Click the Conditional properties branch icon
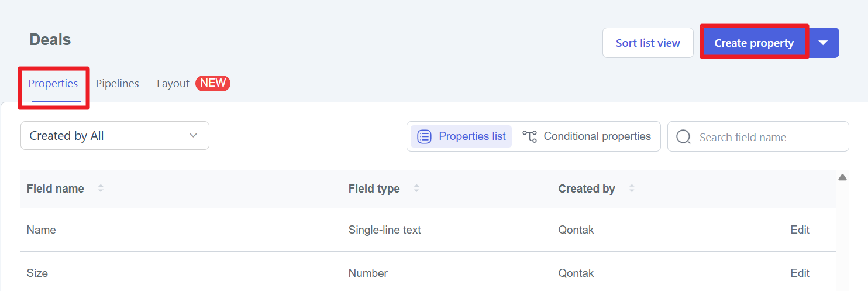 pos(529,136)
